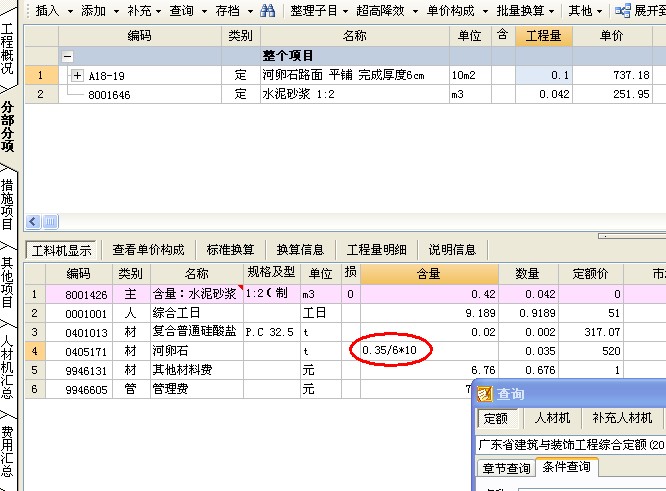The height and width of the screenshot is (491, 666).
Task: Open the 批量换算 dropdown arrow
Action: click(x=552, y=11)
